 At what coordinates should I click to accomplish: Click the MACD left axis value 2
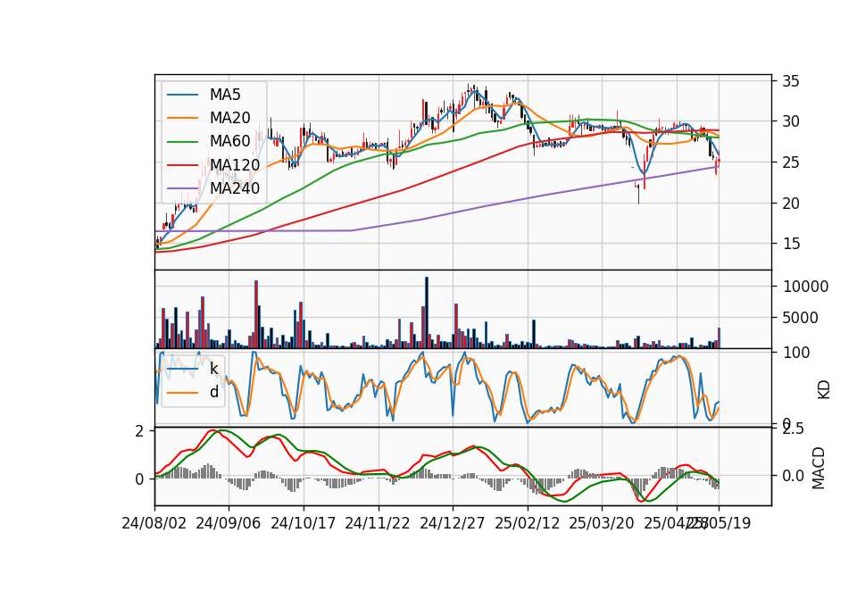coord(139,431)
